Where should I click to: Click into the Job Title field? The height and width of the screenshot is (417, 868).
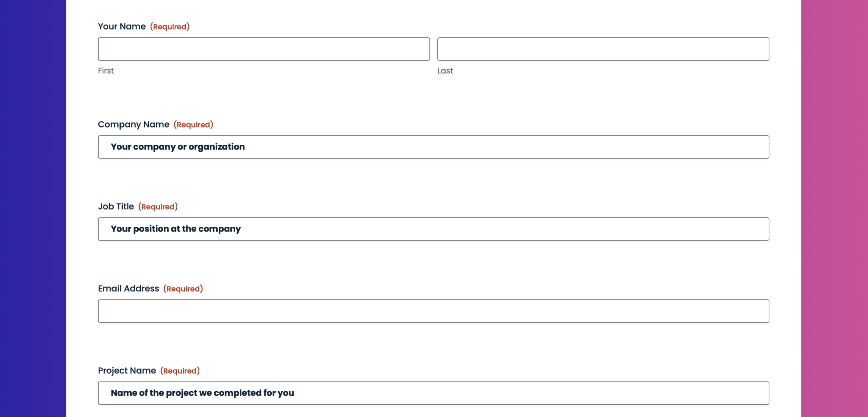click(x=433, y=229)
